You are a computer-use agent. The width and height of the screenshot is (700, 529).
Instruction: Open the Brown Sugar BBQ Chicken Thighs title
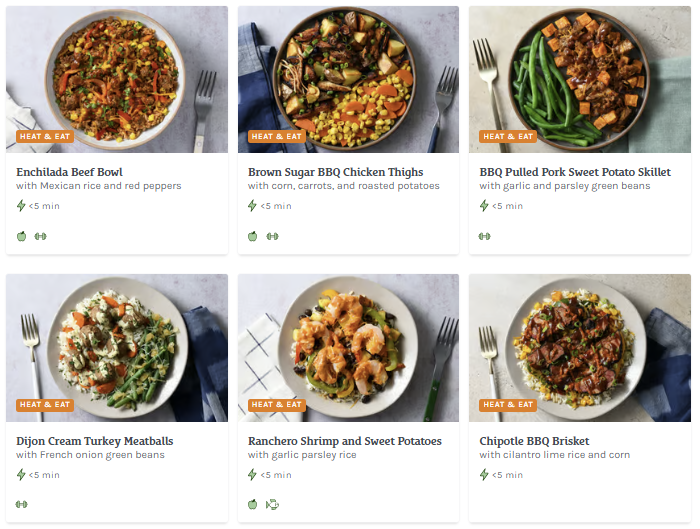335,172
